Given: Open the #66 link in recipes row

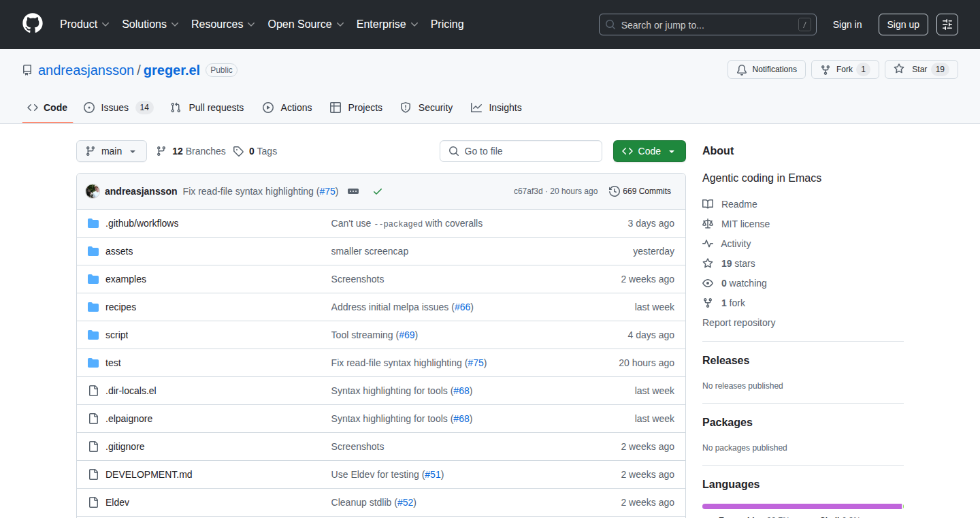Looking at the screenshot, I should pyautogui.click(x=463, y=307).
